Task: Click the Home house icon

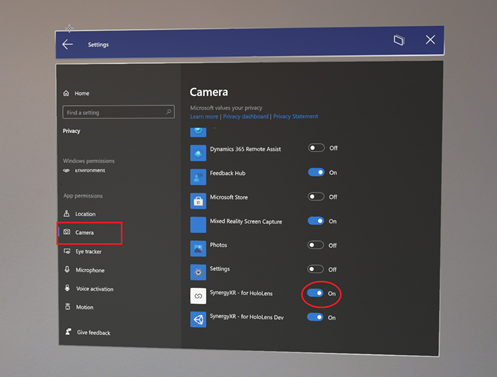Action: (66, 93)
